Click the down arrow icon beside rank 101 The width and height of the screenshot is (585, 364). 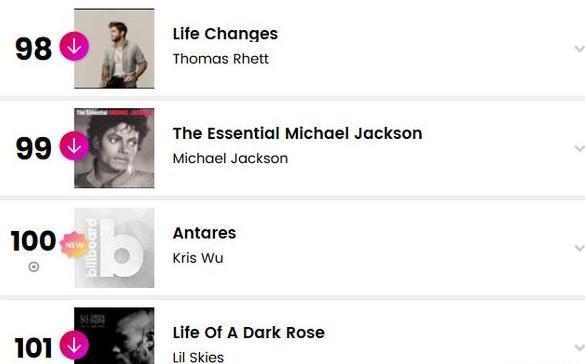[74, 345]
